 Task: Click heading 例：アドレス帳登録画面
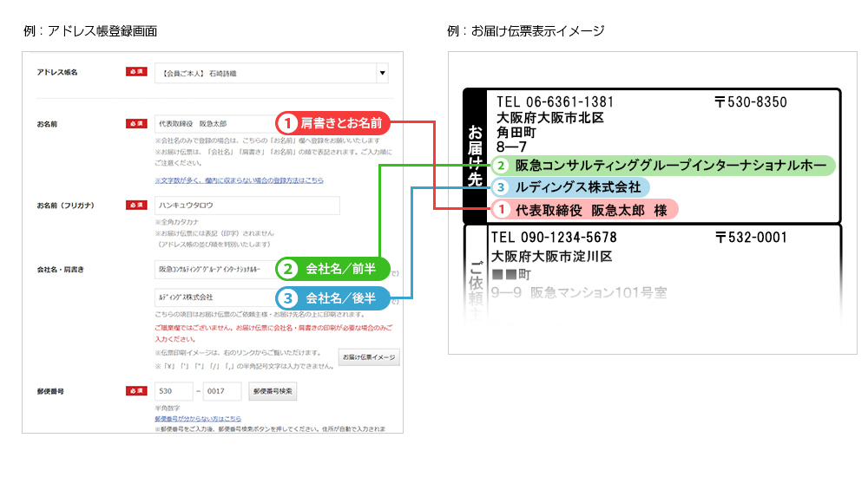(x=91, y=31)
